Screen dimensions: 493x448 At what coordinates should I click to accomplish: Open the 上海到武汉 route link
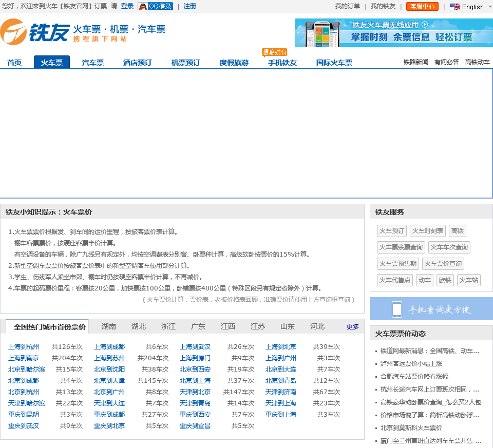pos(195,347)
